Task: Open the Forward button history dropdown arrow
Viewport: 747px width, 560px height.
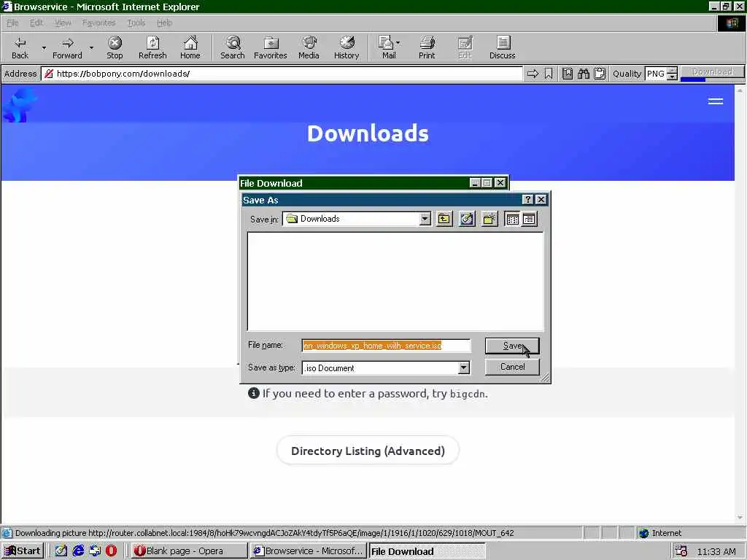Action: 91,47
